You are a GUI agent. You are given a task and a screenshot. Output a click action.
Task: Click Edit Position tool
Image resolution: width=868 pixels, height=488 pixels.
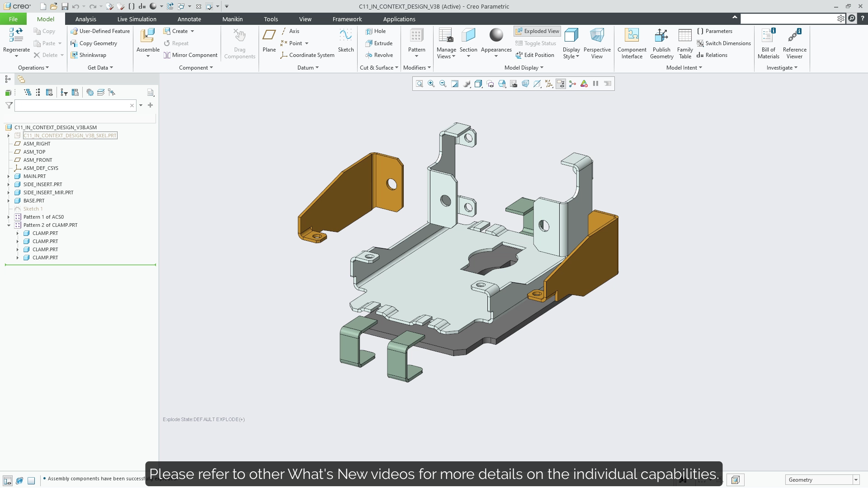pyautogui.click(x=535, y=55)
